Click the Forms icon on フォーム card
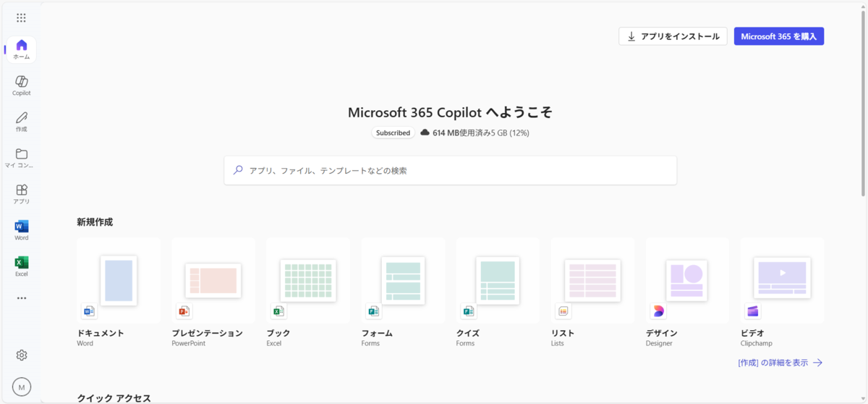The width and height of the screenshot is (868, 404). (x=373, y=311)
